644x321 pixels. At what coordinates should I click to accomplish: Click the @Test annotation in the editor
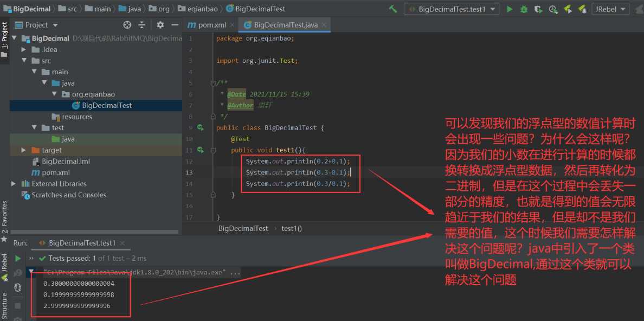coord(240,139)
